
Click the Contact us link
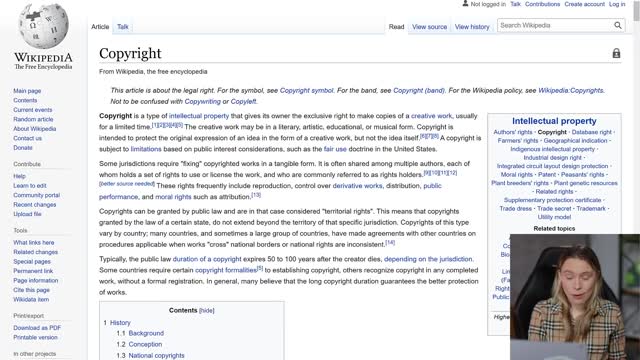point(27,138)
